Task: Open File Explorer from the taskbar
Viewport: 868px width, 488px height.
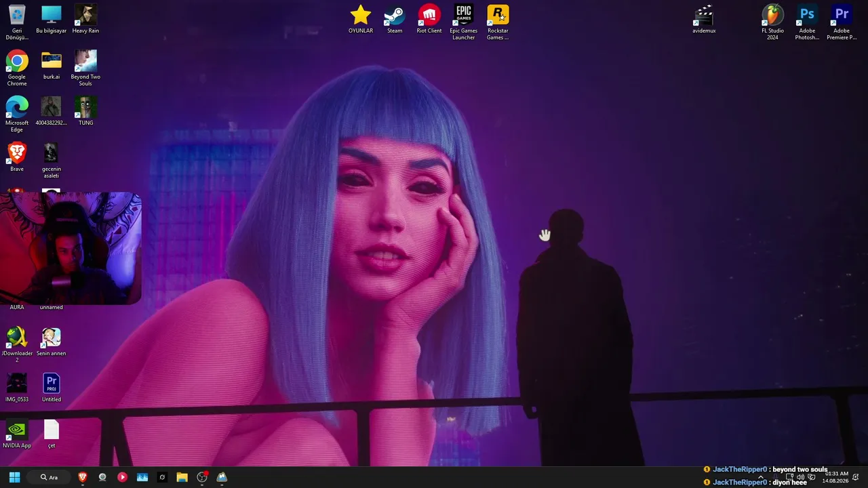Action: (182, 477)
